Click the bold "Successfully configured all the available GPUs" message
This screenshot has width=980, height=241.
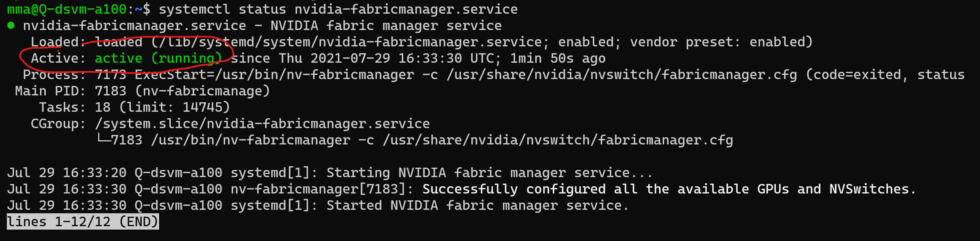click(x=606, y=189)
